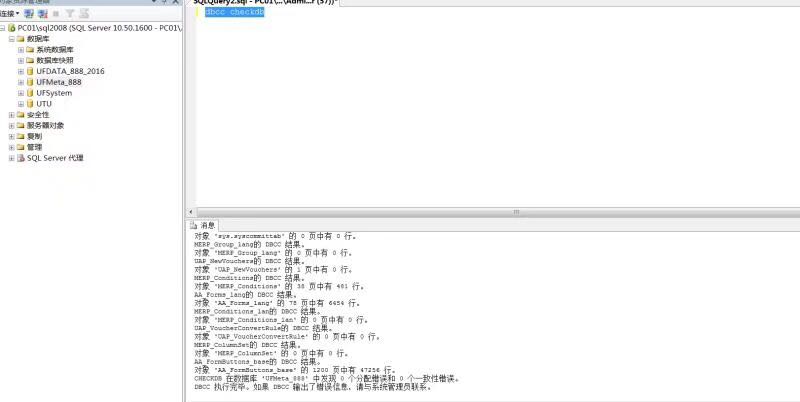This screenshot has height=402, width=800.
Task: Collapse the PC01\sql2008 server node
Action: [x=3, y=28]
